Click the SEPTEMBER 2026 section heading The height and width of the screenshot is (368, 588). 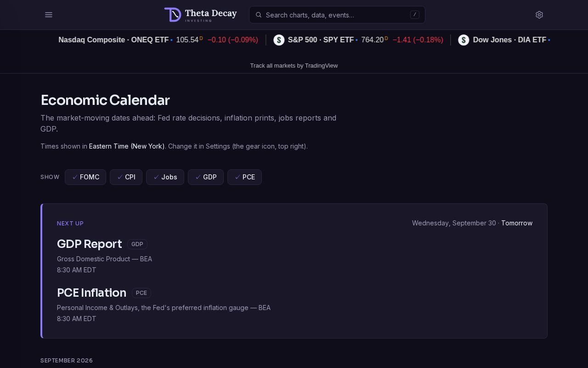pos(67,361)
